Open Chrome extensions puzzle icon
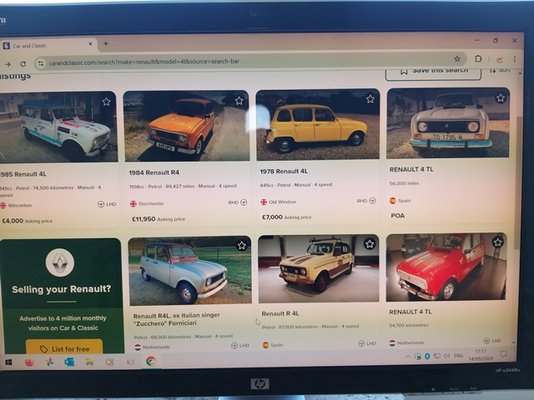 pyautogui.click(x=478, y=59)
